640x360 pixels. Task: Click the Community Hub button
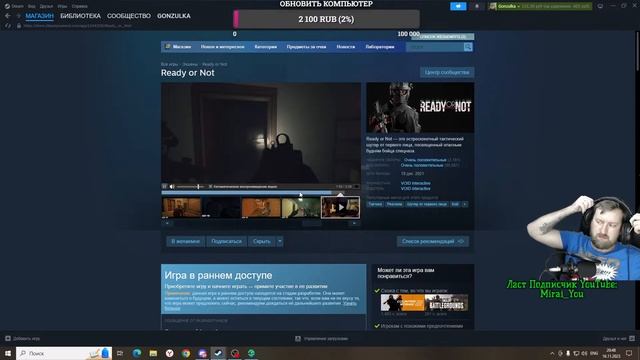(447, 72)
